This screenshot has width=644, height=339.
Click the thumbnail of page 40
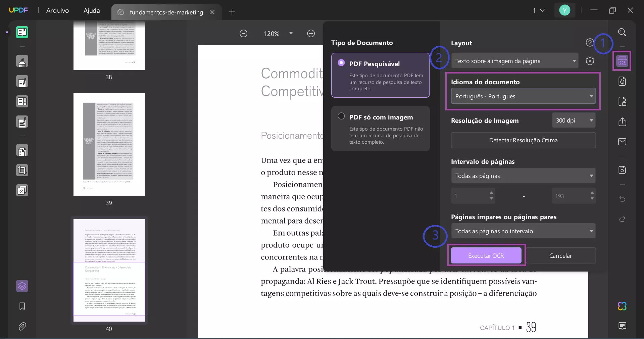point(109,271)
